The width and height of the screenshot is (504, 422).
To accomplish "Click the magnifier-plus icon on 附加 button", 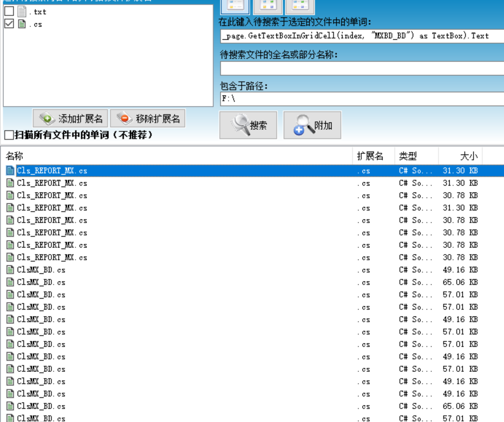I will 304,124.
